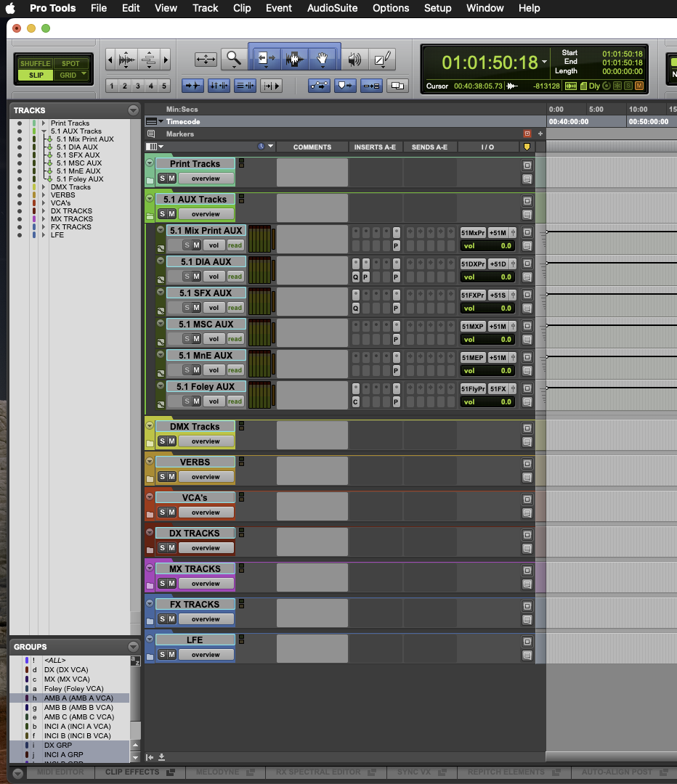Screen dimensions: 677x784
Task: Click yellow marker icon in column header
Action: [527, 147]
